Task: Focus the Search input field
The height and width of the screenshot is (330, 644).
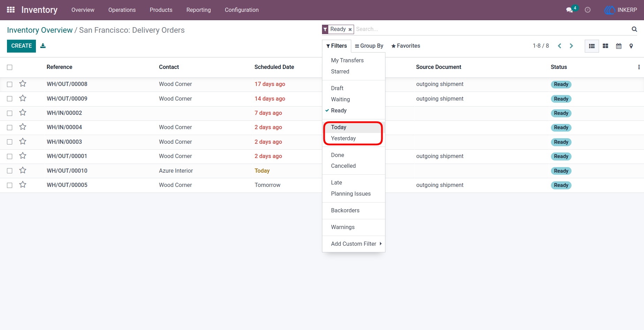Action: [x=493, y=29]
